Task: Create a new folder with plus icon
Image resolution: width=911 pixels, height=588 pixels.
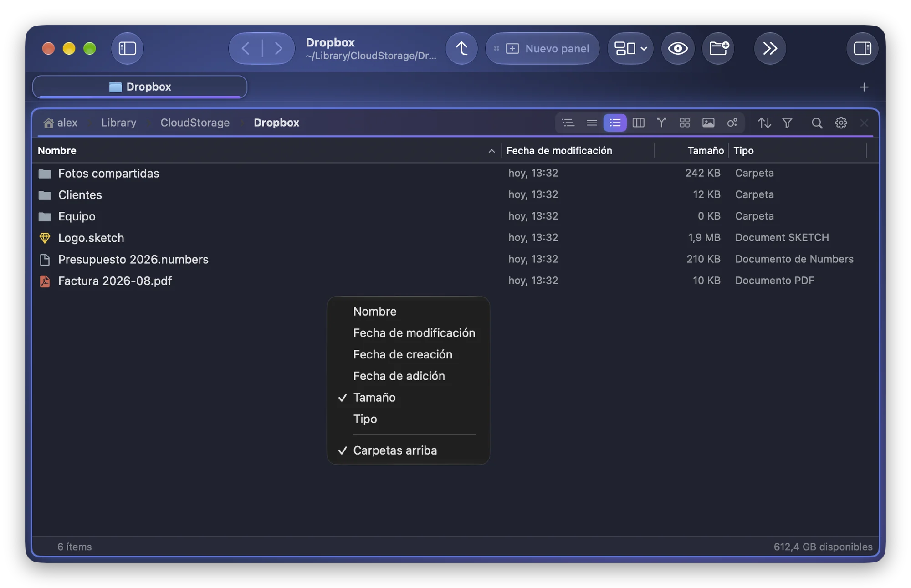Action: click(x=718, y=48)
